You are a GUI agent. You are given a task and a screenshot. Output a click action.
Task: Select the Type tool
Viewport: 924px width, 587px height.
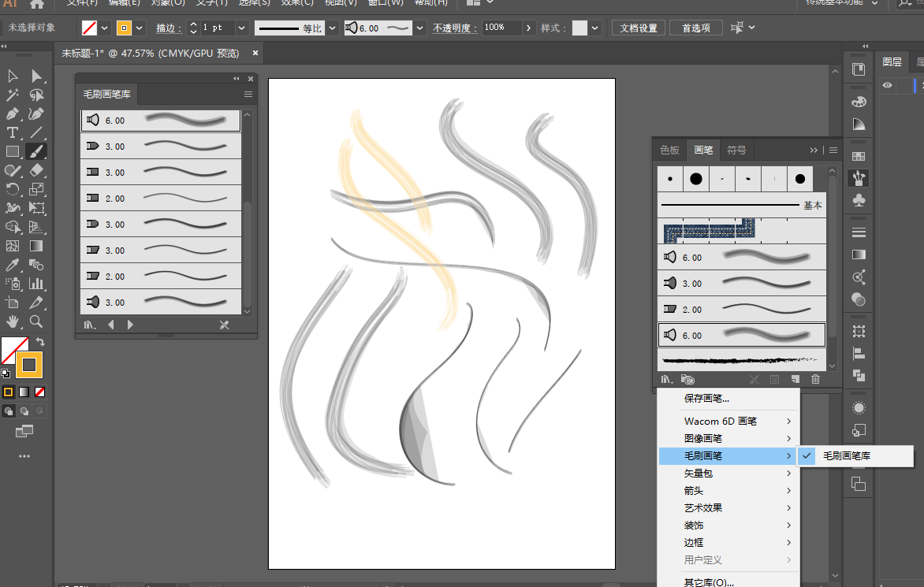point(13,132)
